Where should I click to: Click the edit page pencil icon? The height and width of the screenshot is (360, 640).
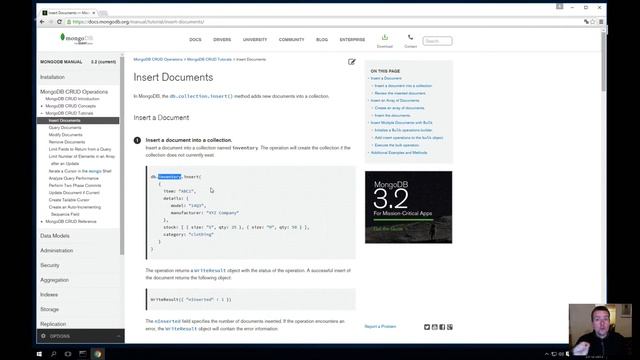(x=352, y=62)
